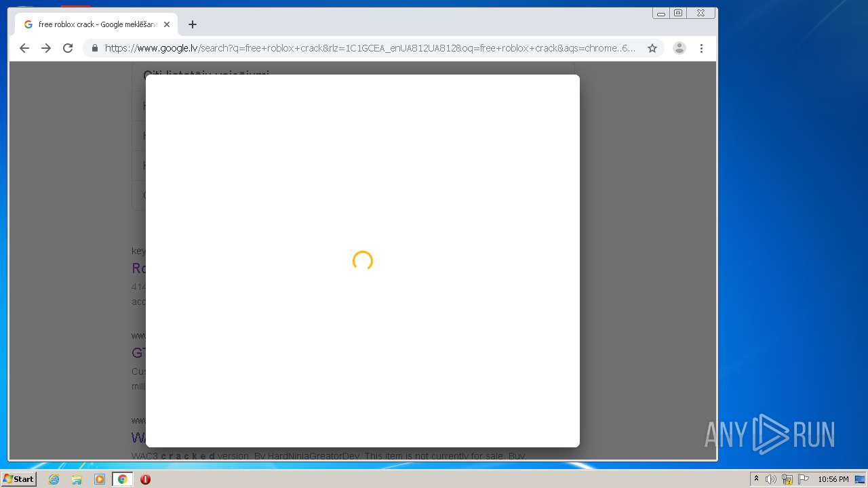Image resolution: width=868 pixels, height=488 pixels.
Task: Open the Opera browser taskbar icon
Action: coord(145,479)
